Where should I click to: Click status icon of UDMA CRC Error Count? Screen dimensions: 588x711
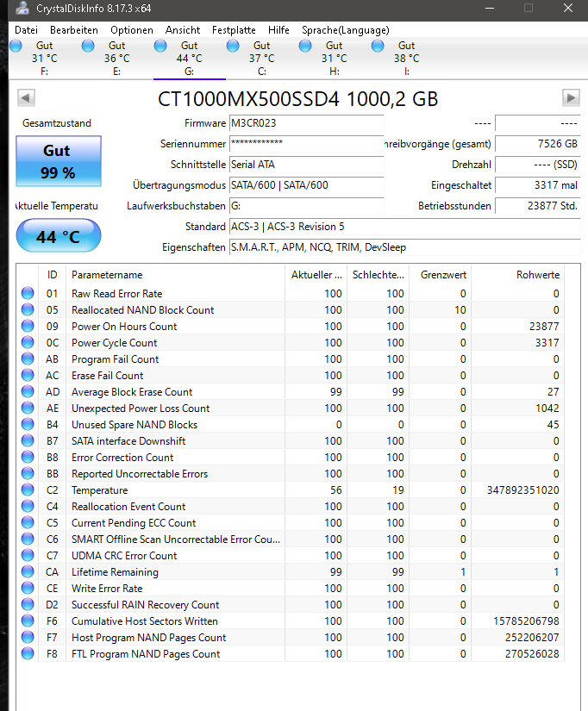pos(28,555)
